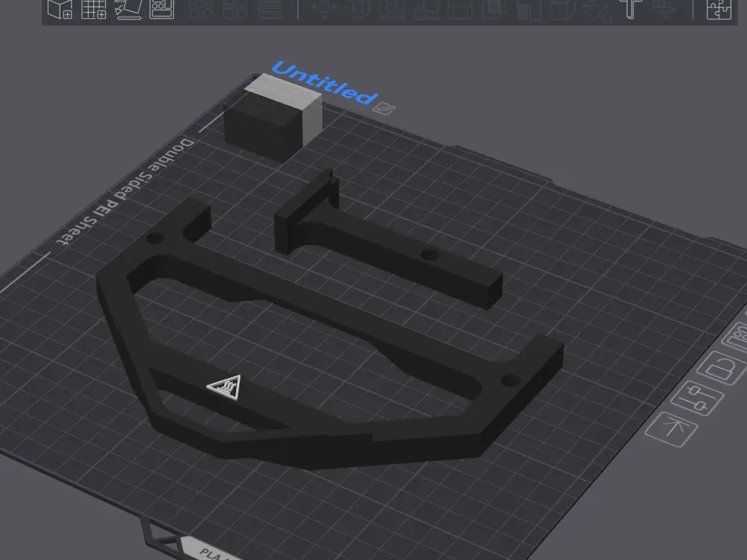Select the T-shaped Text tool
The height and width of the screenshot is (560, 747).
click(630, 9)
